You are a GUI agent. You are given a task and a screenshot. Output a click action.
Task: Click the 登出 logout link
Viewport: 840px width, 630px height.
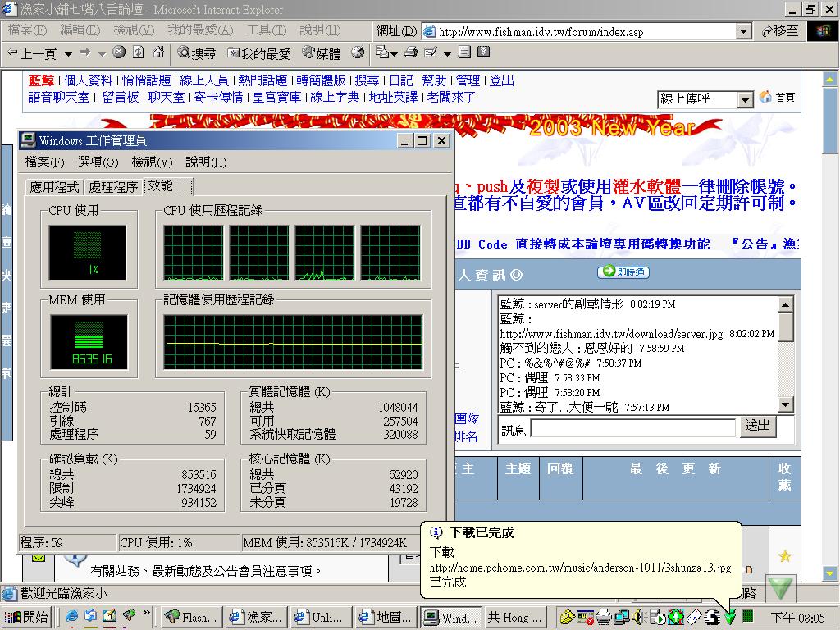click(x=501, y=80)
